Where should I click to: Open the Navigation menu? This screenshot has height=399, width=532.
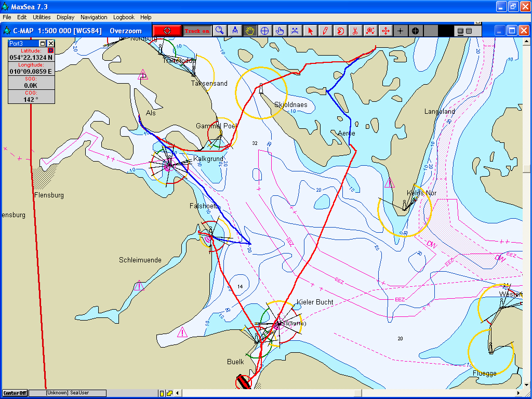[x=94, y=17]
